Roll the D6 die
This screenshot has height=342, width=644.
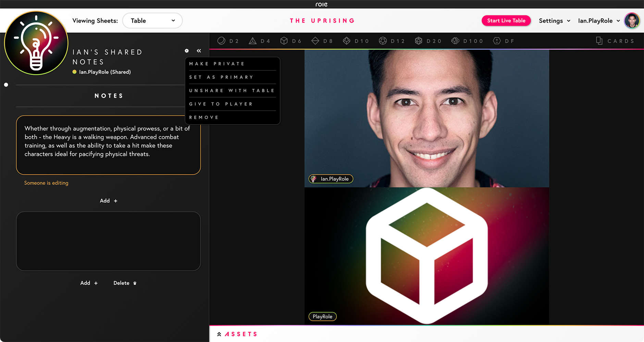point(290,41)
